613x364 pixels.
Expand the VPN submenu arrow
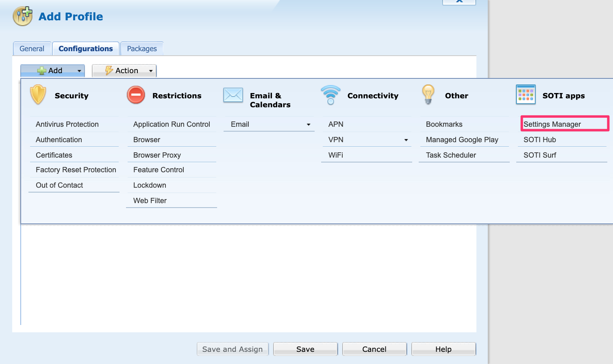(x=406, y=140)
